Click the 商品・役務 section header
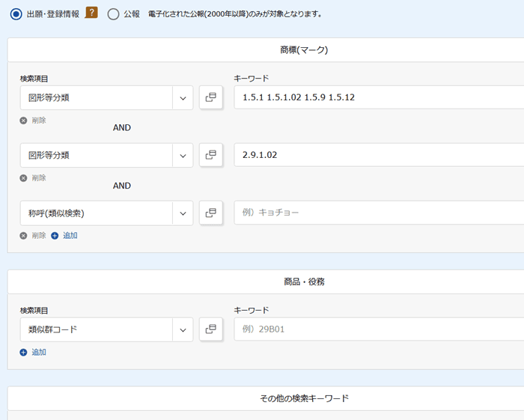524x420 pixels. (266, 281)
